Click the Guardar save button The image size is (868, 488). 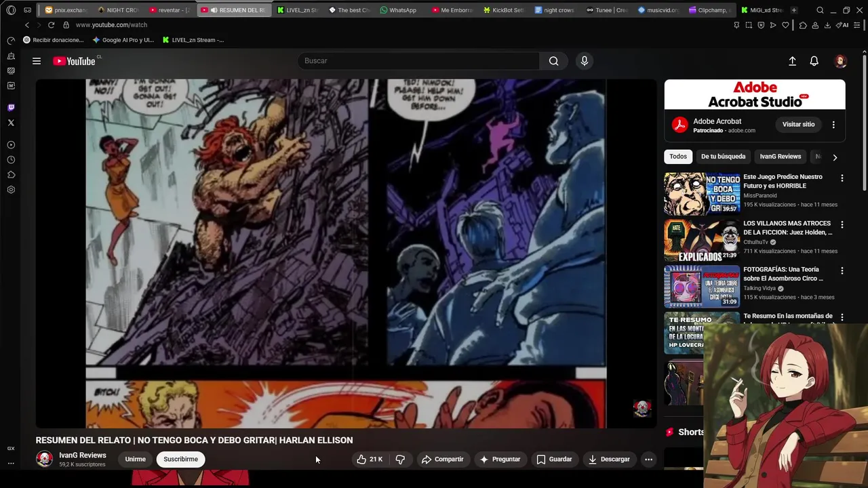(x=554, y=460)
